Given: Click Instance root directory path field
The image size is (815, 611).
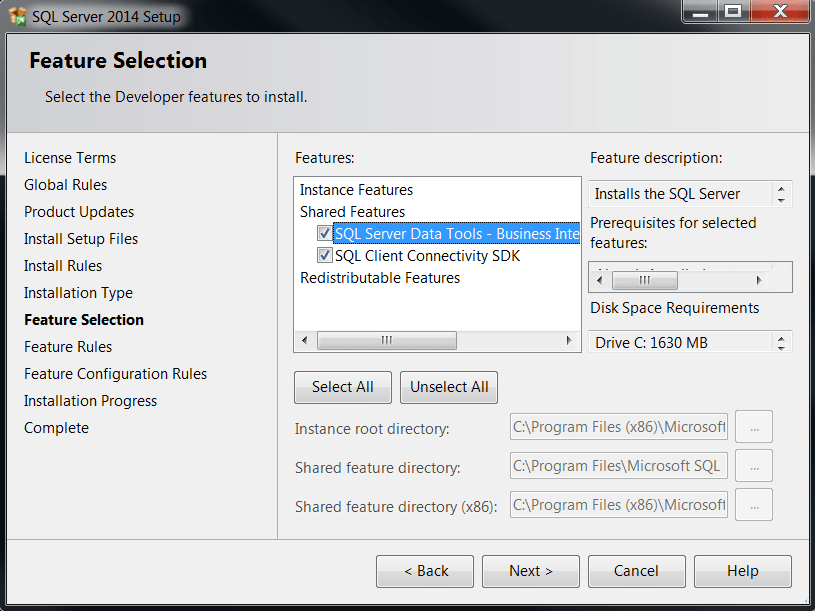Looking at the screenshot, I should 619,427.
